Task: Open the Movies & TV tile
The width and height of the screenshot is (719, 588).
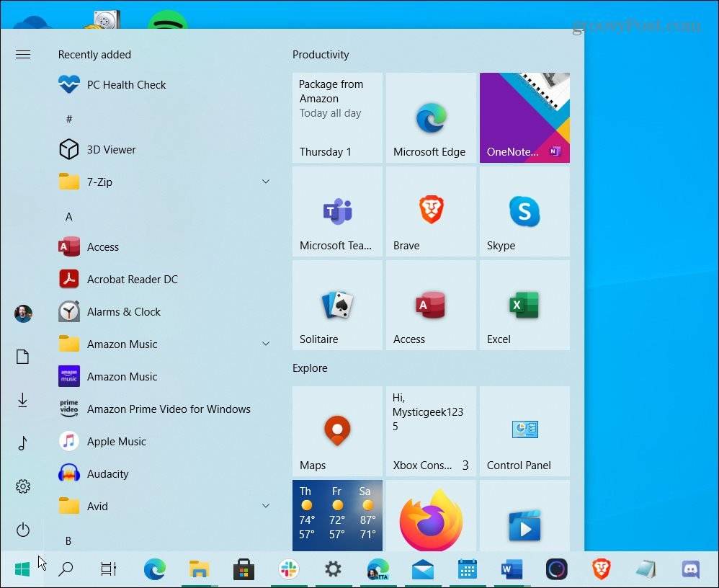Action: click(524, 515)
